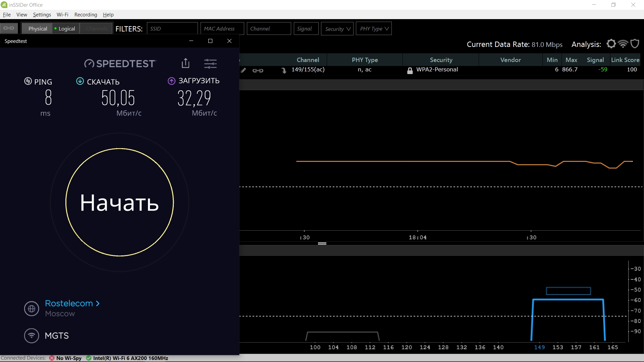Click the No Wi-Spy status icon
This screenshot has width=644, height=362.
click(52, 358)
